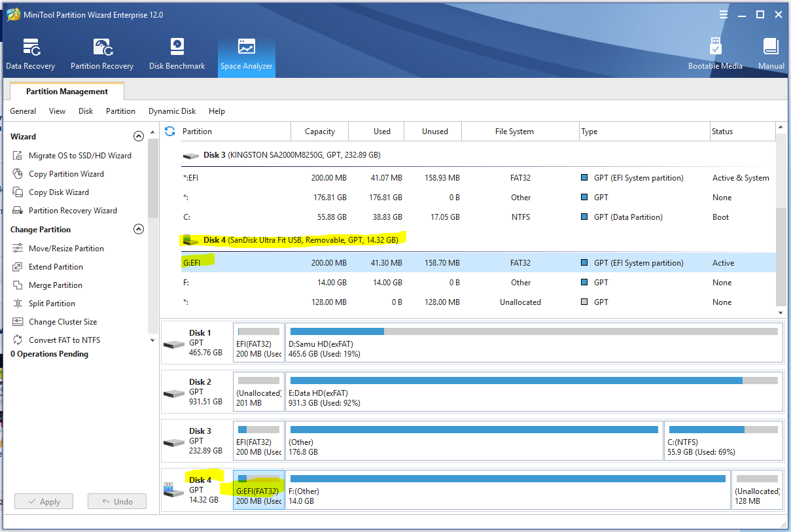Select the 176.81 GB Other partition row
Screen dimensions: 791x532
click(479, 198)
